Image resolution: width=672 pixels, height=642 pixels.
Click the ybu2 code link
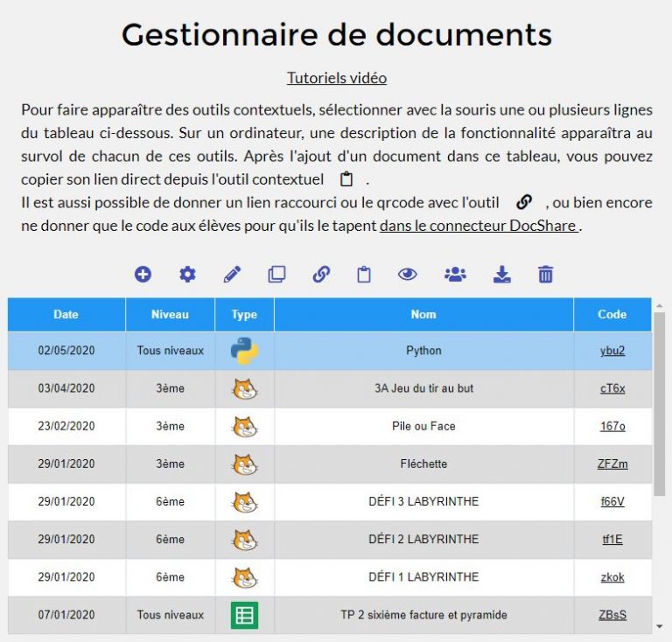pos(612,351)
